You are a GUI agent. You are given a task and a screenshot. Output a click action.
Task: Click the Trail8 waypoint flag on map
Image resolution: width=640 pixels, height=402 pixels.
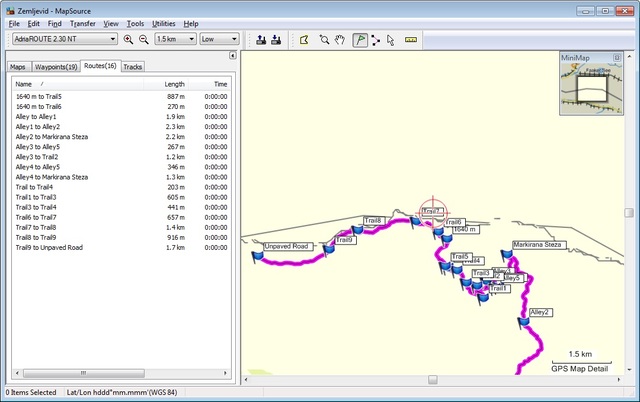[x=358, y=230]
